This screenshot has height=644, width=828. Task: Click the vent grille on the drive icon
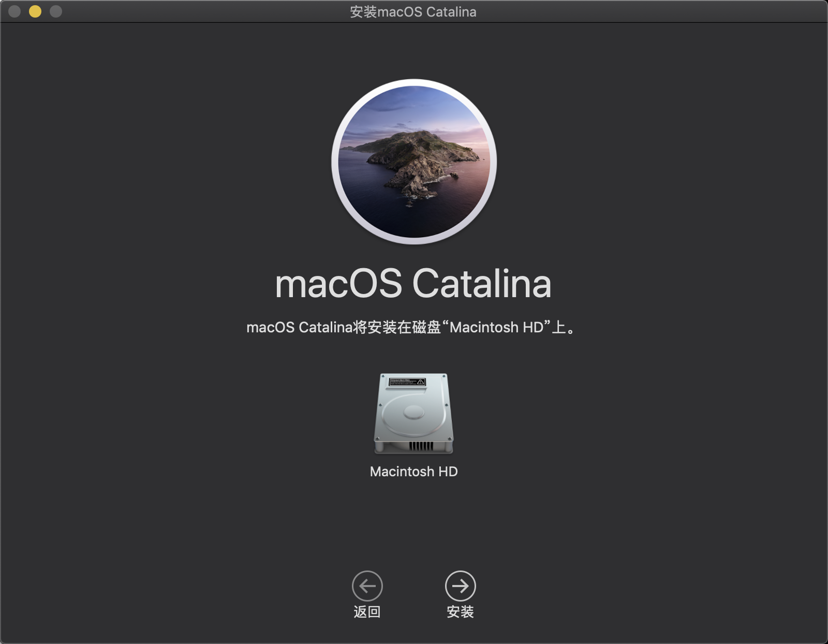(x=421, y=446)
